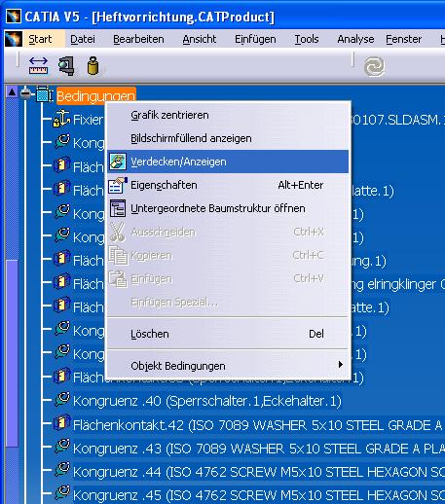Click the workbench icon left of Start
Viewport: 445px width, 504px height.
(x=14, y=39)
